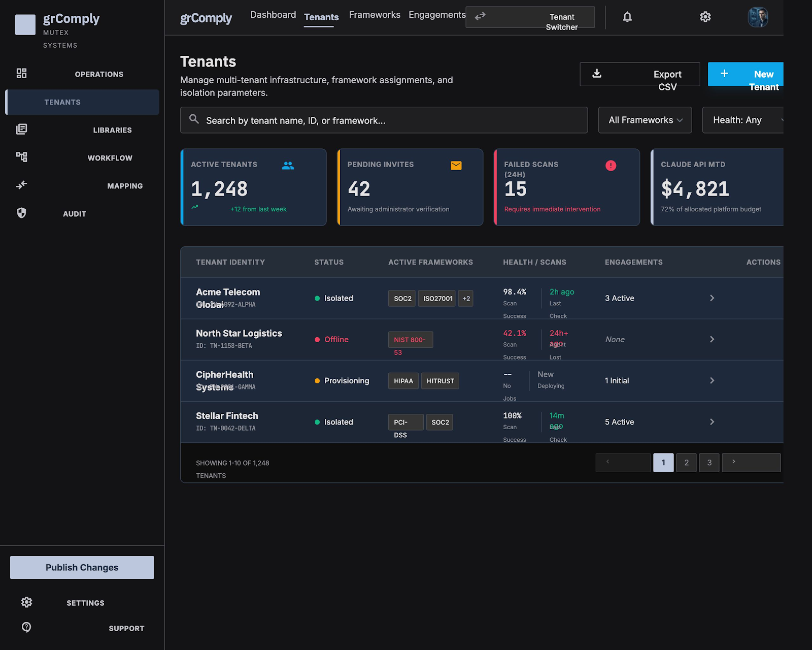
Task: Open Operations in the sidebar
Action: pos(82,74)
